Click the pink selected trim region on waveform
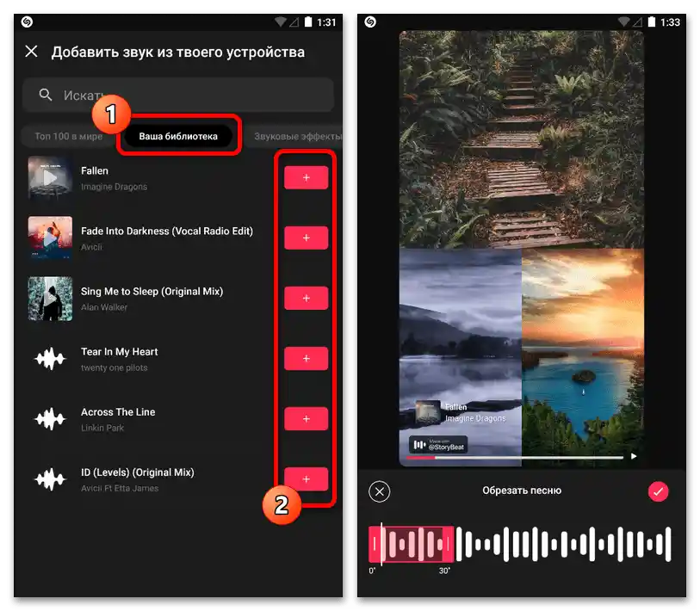The image size is (700, 611). point(411,544)
